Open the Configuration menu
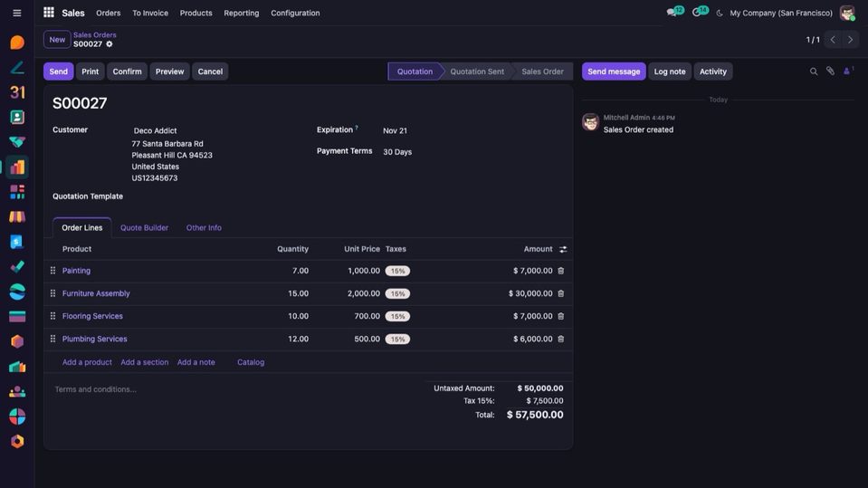This screenshot has height=488, width=868. point(295,13)
